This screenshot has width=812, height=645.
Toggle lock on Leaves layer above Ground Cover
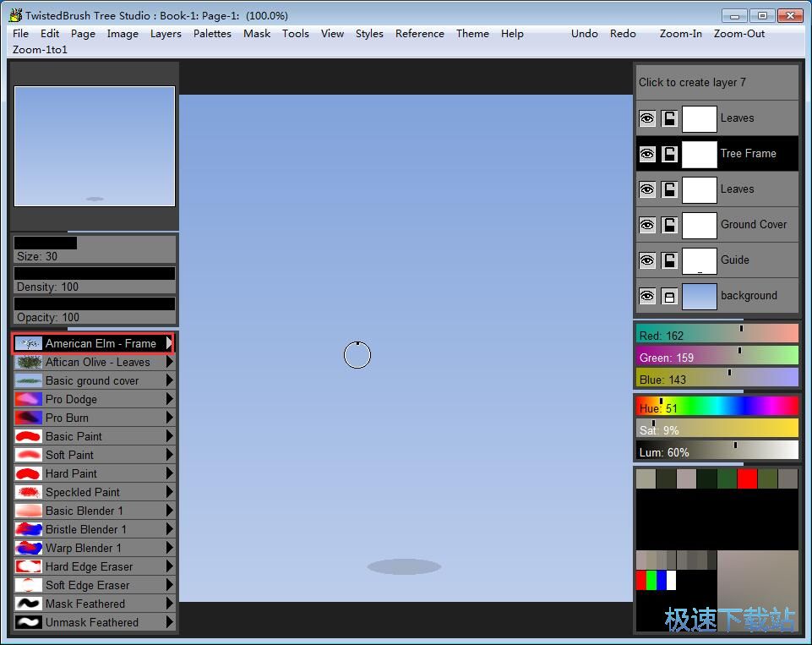click(669, 189)
